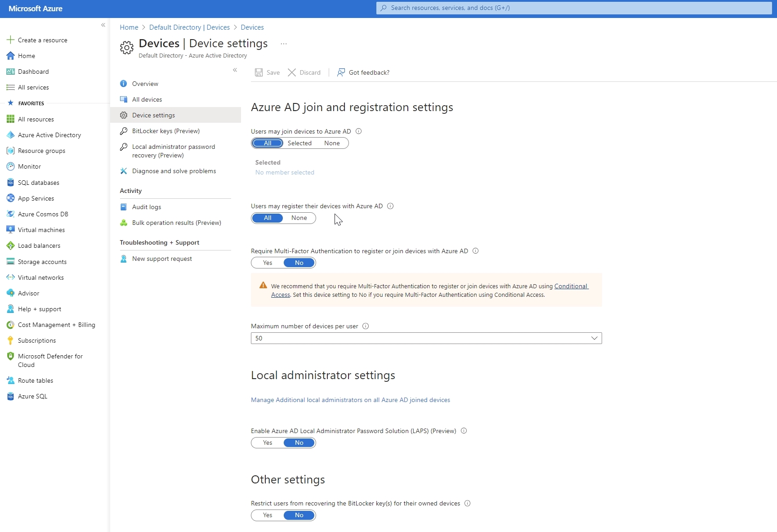
Task: Open the Advisor cloud icon
Action: [x=10, y=293]
